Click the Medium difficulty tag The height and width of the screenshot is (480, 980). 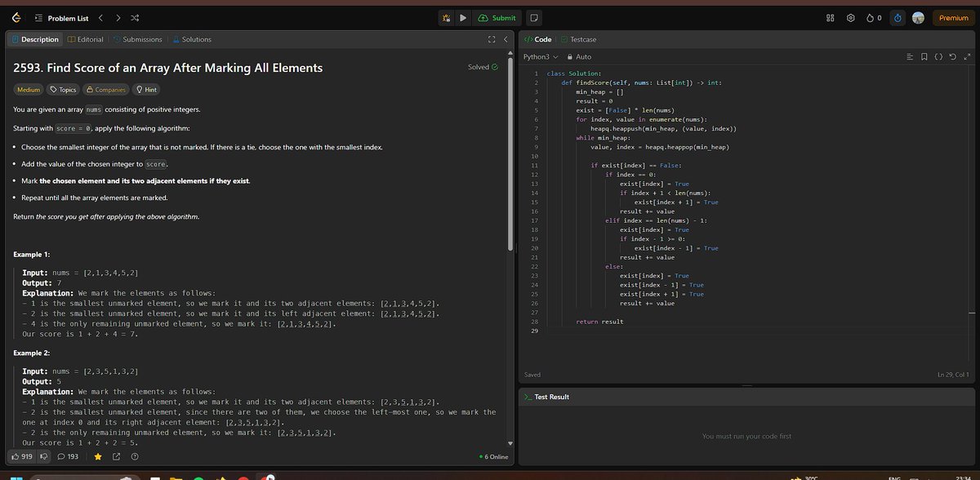tap(29, 90)
